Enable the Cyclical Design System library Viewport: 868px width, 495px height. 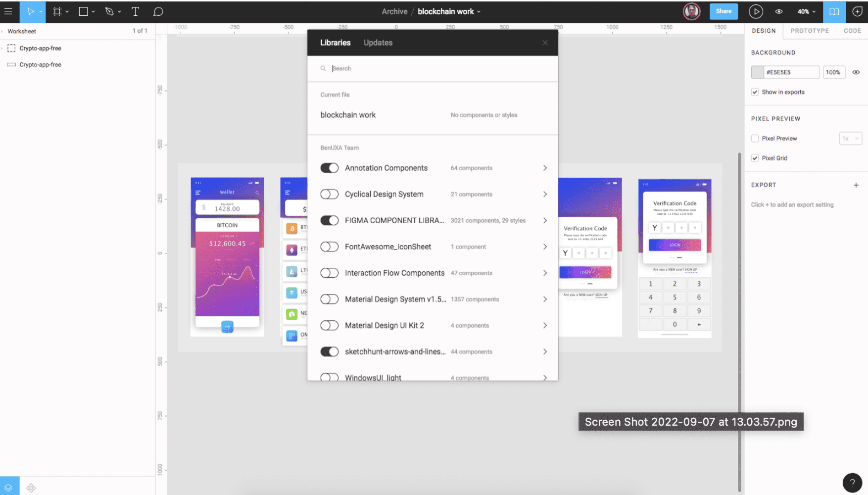click(329, 194)
